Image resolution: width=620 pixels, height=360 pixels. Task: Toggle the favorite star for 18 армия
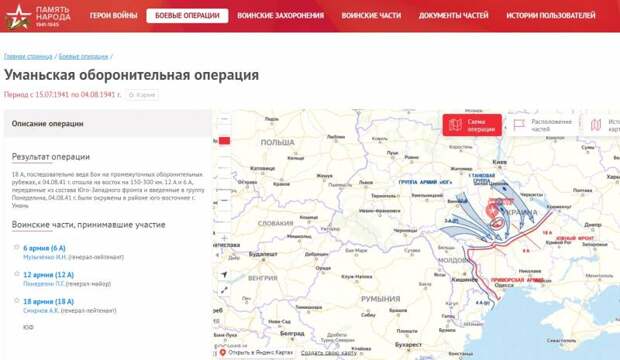tap(17, 300)
